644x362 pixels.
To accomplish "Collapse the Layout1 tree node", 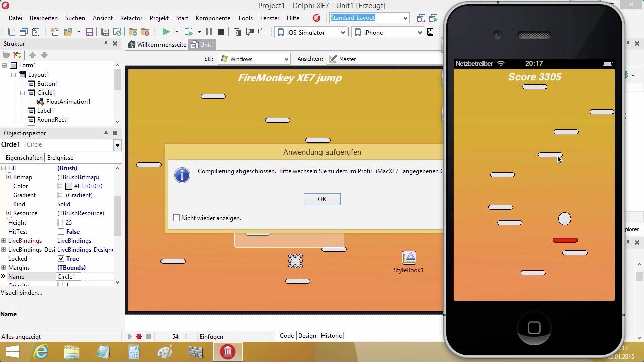I will [x=14, y=75].
